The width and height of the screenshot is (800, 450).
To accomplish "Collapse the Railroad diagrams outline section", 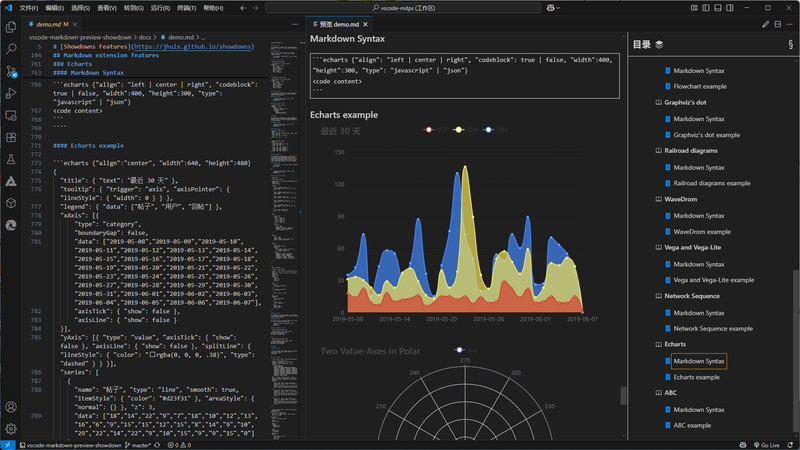I will coord(658,151).
